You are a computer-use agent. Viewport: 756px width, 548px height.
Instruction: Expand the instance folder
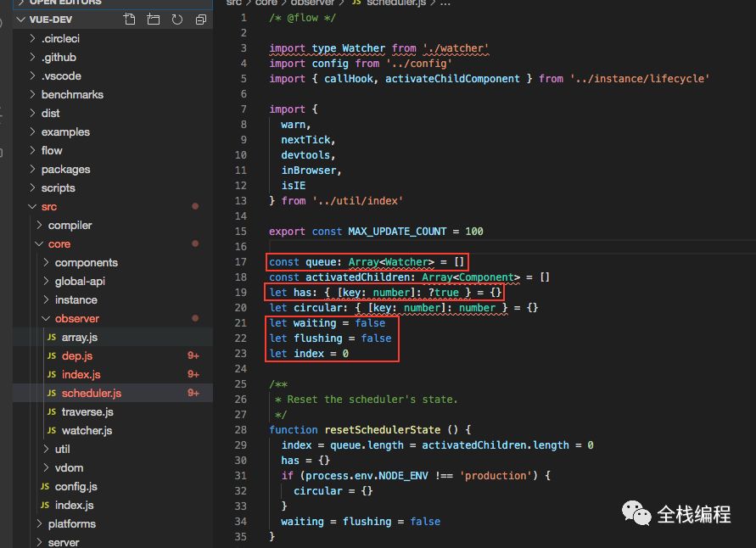(x=46, y=299)
